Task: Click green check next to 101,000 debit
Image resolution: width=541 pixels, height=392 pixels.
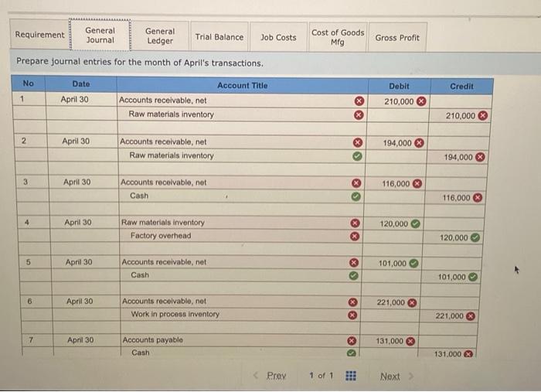Action: [413, 264]
